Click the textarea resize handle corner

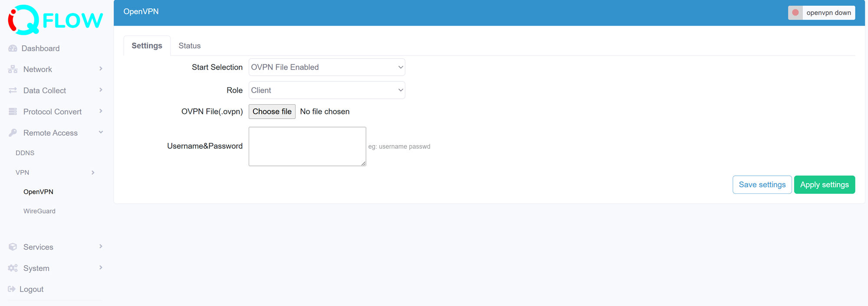click(363, 163)
